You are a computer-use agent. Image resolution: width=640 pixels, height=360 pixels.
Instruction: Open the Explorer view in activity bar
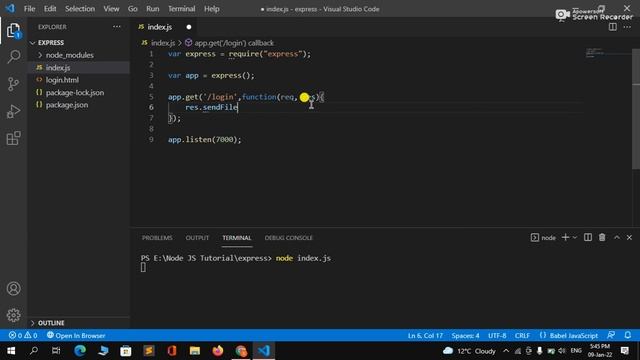13,31
